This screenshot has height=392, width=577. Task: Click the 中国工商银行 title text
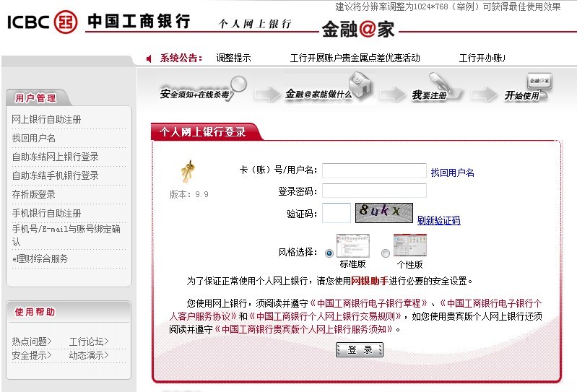[139, 22]
